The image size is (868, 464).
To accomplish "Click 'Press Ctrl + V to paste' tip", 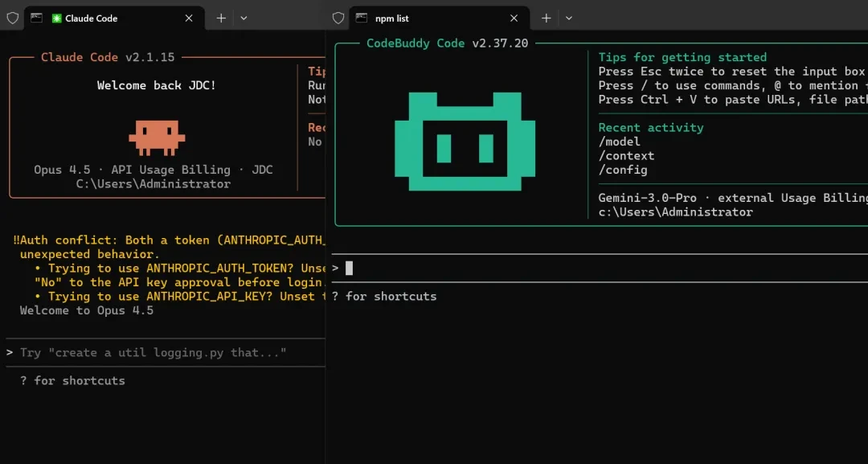I will [733, 100].
